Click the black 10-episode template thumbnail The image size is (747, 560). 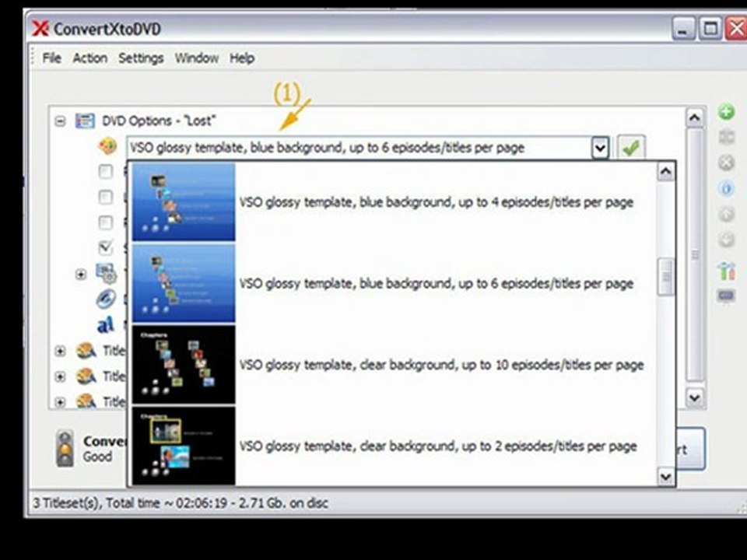[x=184, y=365]
